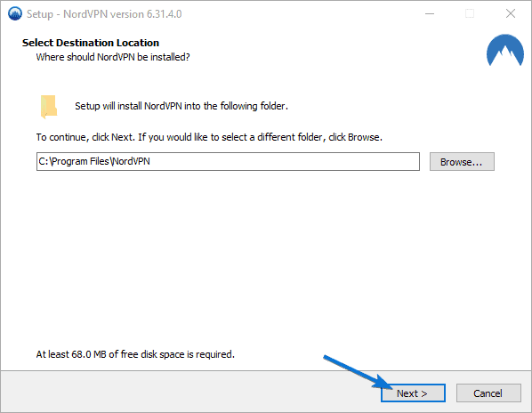Click the Next button to continue
The width and height of the screenshot is (532, 413).
(x=413, y=393)
